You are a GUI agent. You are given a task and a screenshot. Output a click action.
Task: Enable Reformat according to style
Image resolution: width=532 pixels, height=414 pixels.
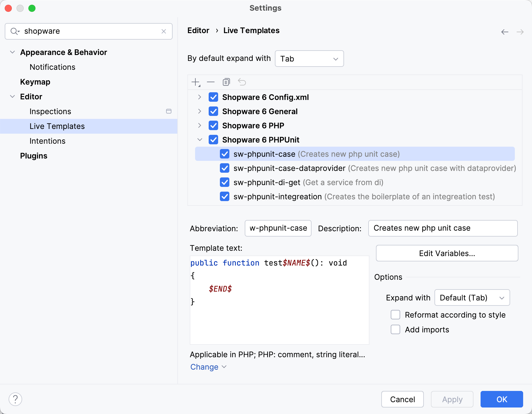(x=395, y=315)
